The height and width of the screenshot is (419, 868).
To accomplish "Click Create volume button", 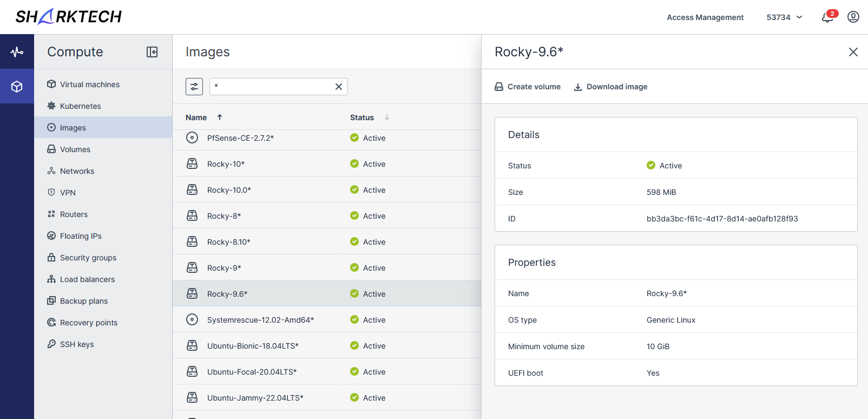I will pos(528,87).
